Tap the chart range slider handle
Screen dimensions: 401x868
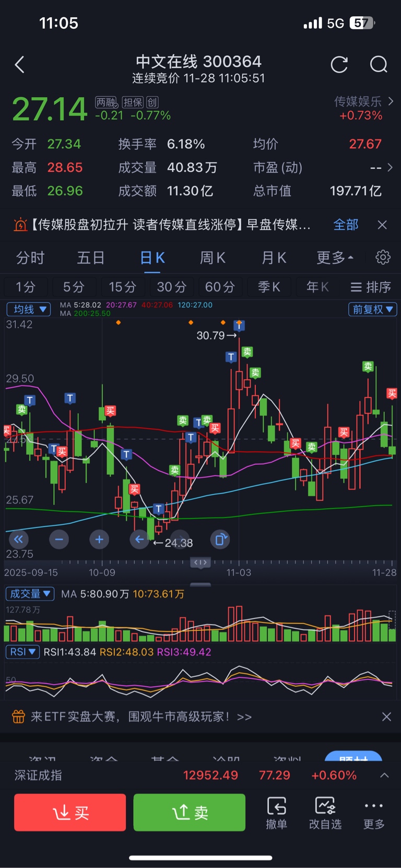[200, 562]
